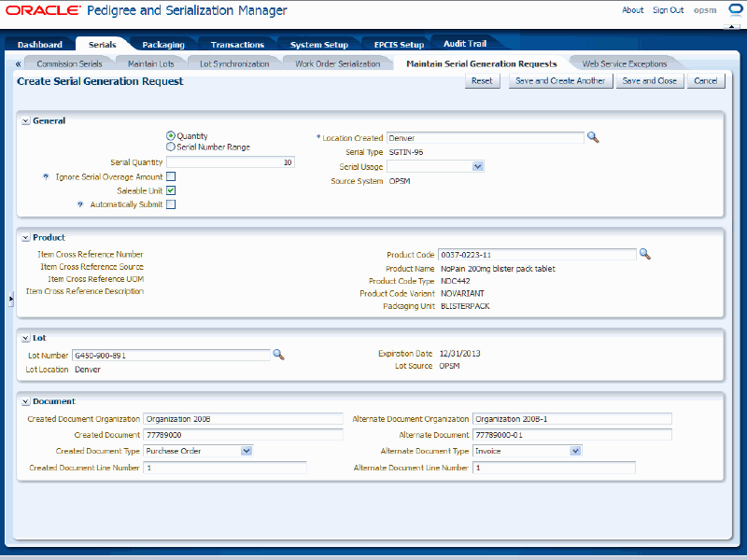Collapse header with small top-right arrow

tap(731, 27)
